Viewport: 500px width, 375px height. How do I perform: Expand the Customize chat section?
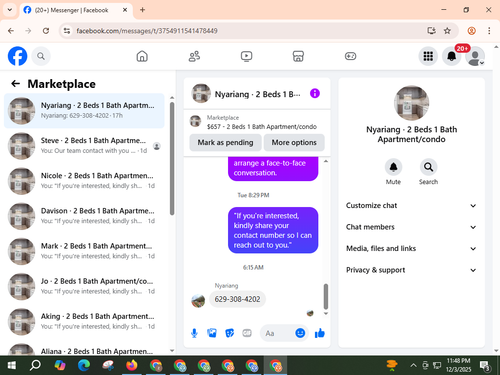coord(411,205)
